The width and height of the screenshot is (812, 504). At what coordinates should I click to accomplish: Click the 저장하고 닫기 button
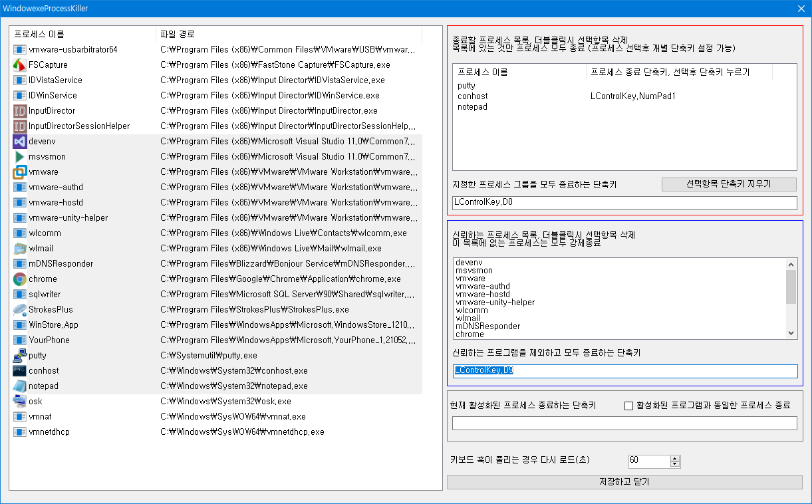[624, 482]
